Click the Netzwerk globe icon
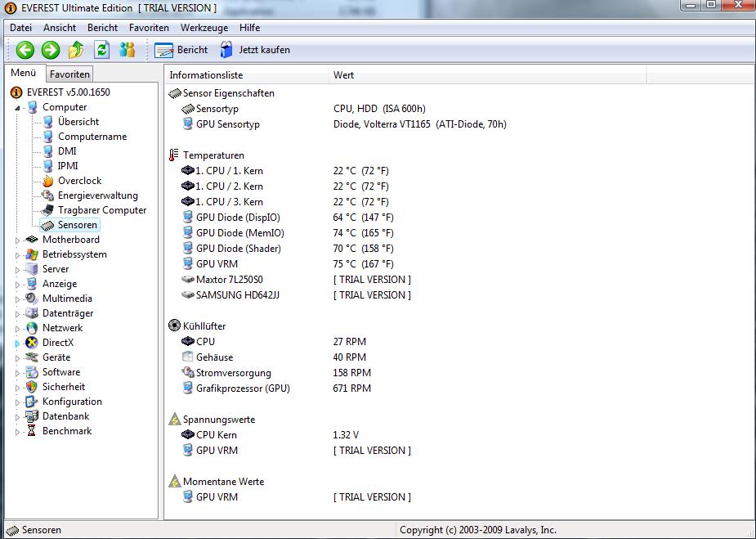The width and height of the screenshot is (756, 539). (x=32, y=328)
